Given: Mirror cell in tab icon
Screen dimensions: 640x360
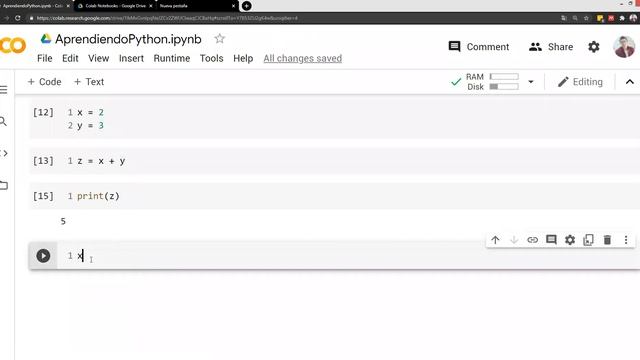Looking at the screenshot, I should (x=589, y=240).
